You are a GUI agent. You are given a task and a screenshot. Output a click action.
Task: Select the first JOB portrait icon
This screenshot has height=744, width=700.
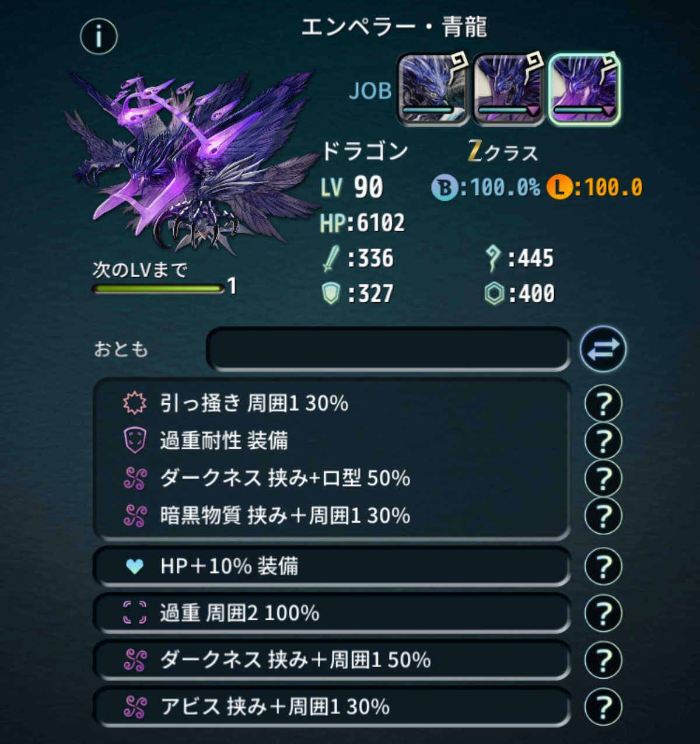(433, 89)
